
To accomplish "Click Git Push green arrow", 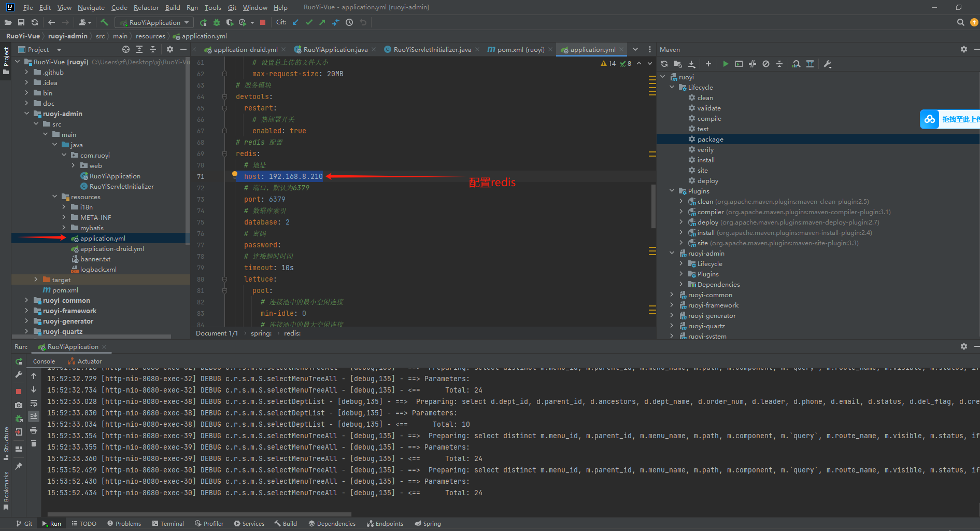I will click(x=322, y=22).
